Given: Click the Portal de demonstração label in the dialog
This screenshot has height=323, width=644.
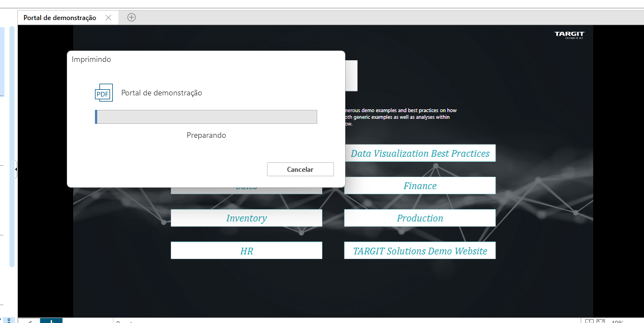Looking at the screenshot, I should [161, 93].
